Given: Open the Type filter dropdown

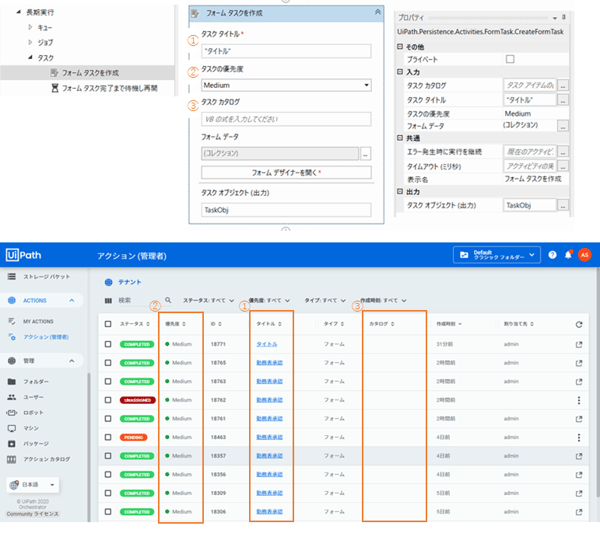Looking at the screenshot, I should click(325, 300).
